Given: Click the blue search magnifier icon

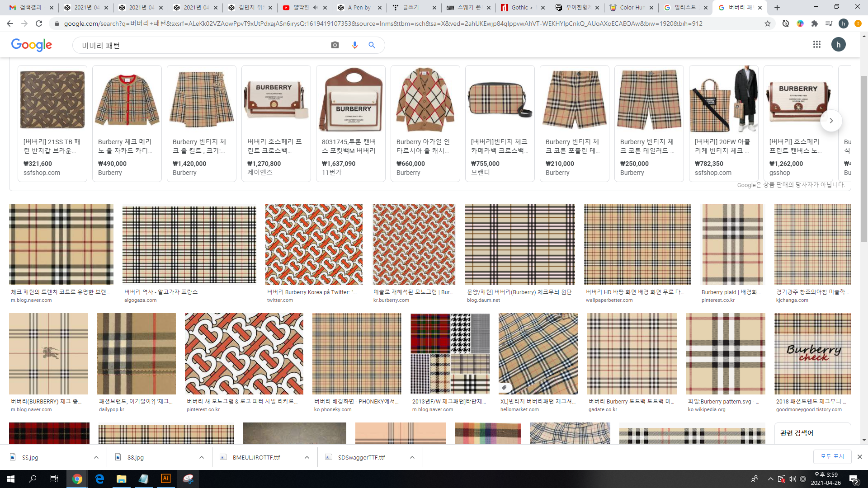Looking at the screenshot, I should pos(372,45).
